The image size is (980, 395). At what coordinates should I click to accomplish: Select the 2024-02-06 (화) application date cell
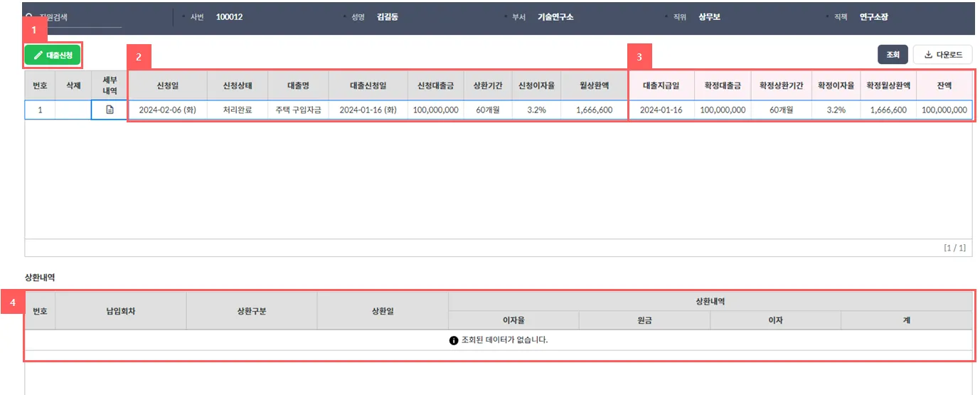[168, 110]
